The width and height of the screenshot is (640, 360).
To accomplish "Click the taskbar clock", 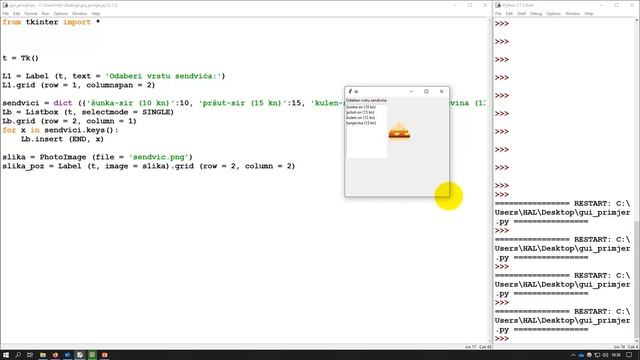I will (x=616, y=355).
